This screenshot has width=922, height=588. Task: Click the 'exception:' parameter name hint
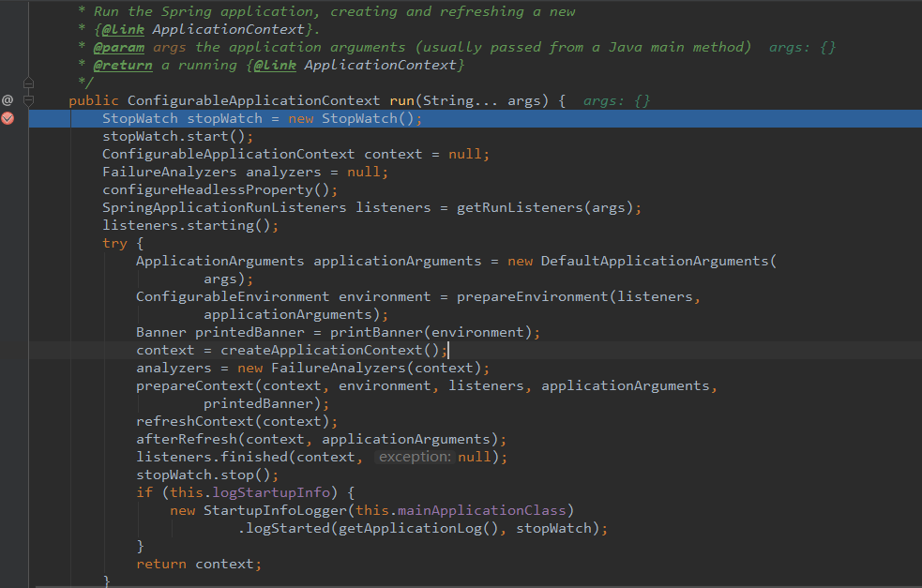click(x=415, y=457)
